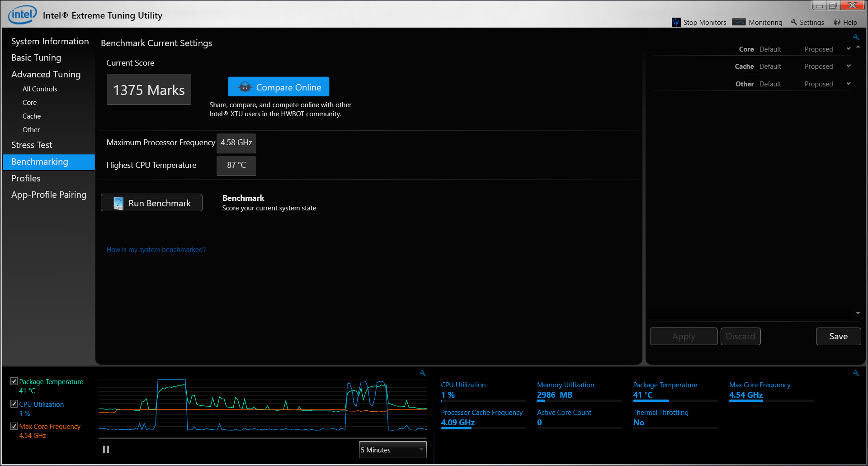Click scroll up arrow in settings panel
This screenshot has height=466, width=868.
point(858,47)
